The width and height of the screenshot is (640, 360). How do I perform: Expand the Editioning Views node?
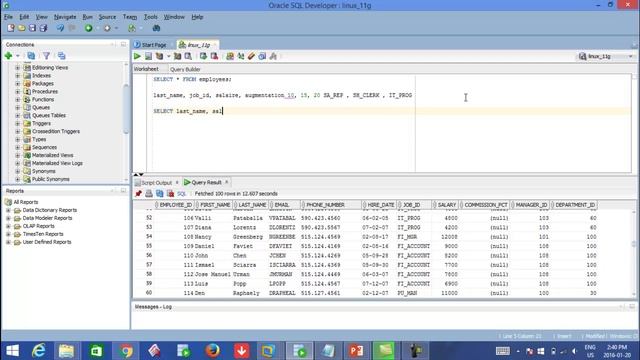click(18, 68)
